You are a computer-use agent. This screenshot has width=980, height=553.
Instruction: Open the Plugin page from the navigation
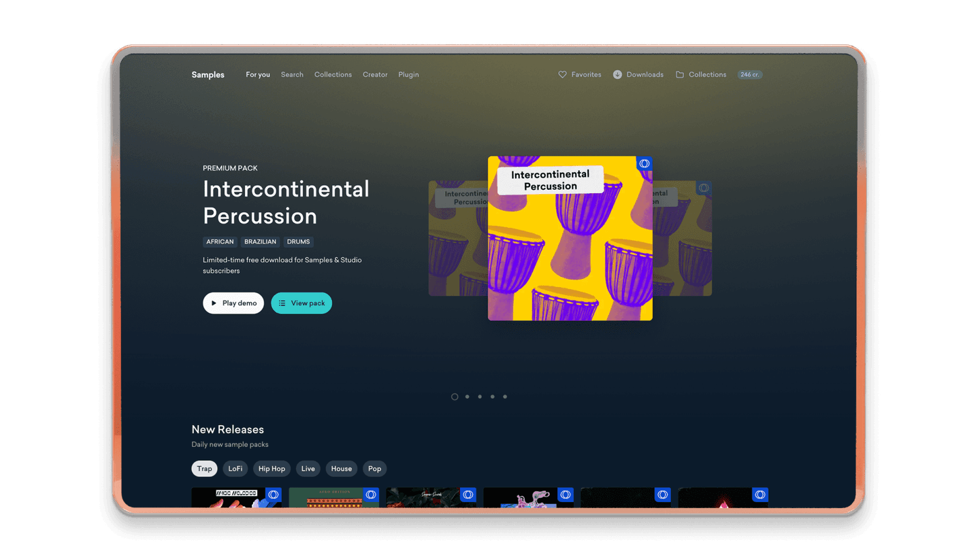[408, 75]
